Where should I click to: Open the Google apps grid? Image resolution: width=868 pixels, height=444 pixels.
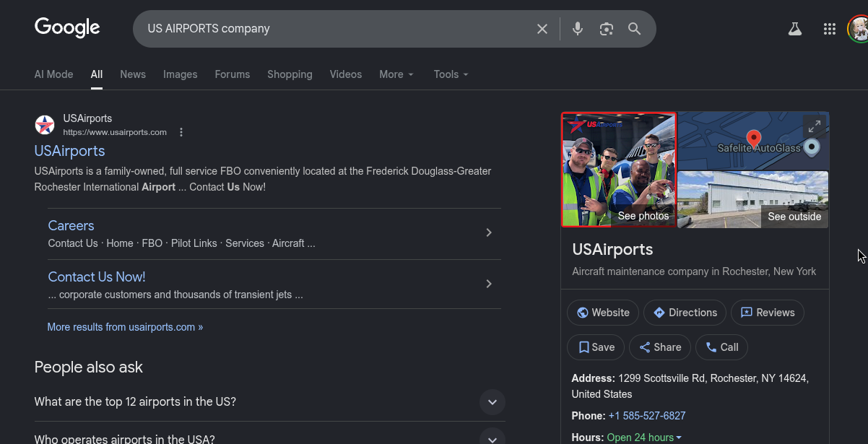click(x=830, y=29)
